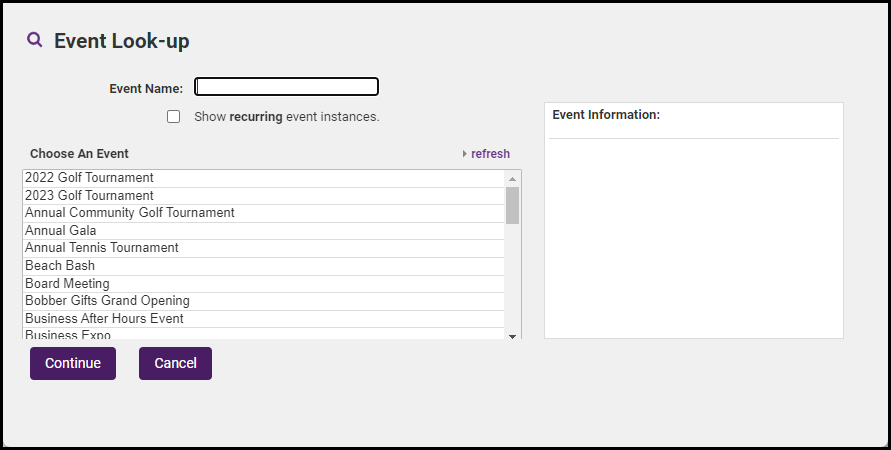Select the Beach Bash event
Image resolution: width=891 pixels, height=450 pixels.
(x=60, y=266)
